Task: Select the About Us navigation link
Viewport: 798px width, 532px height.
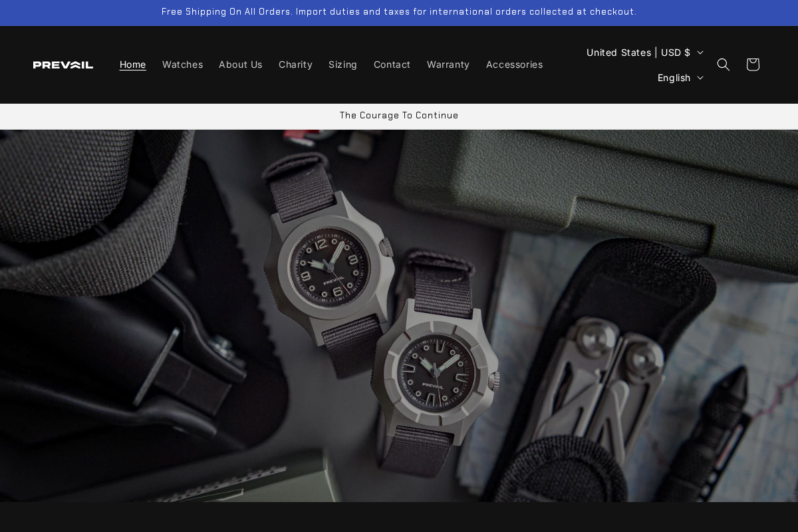Action: (x=240, y=65)
